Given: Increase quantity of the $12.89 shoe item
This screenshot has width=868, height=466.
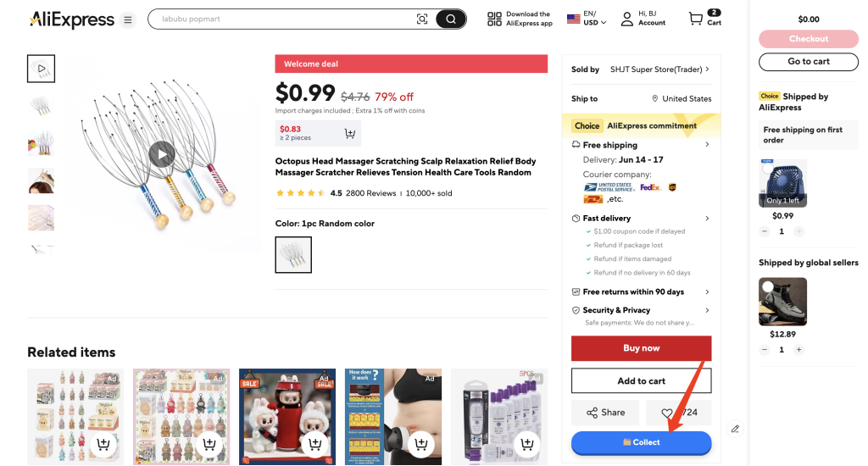Looking at the screenshot, I should pyautogui.click(x=798, y=350).
